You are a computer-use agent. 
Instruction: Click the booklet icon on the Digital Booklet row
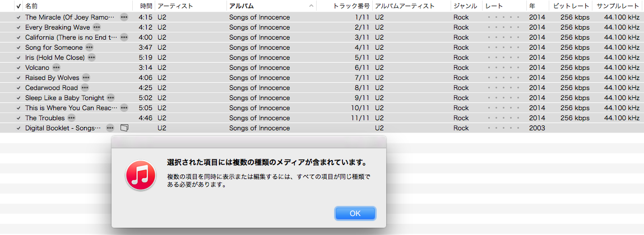click(124, 128)
